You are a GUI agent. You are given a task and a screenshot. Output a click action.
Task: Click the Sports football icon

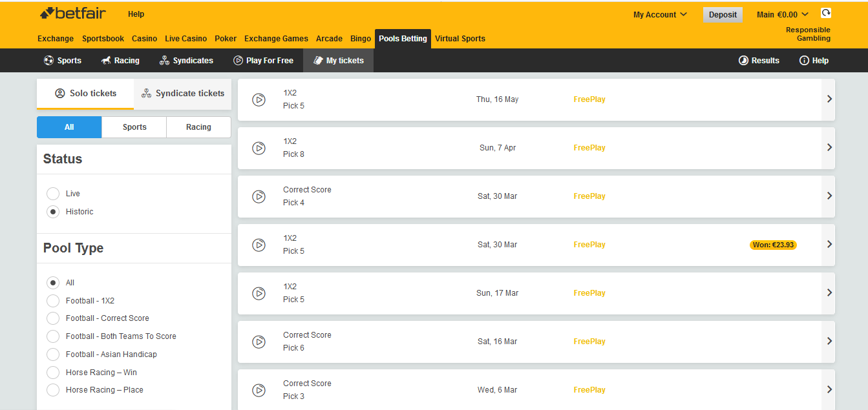tap(48, 61)
